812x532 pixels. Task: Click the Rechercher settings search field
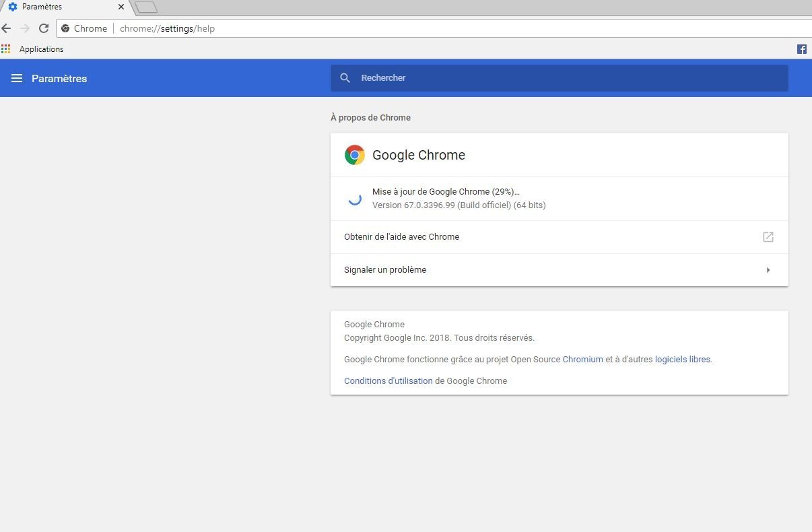[559, 78]
